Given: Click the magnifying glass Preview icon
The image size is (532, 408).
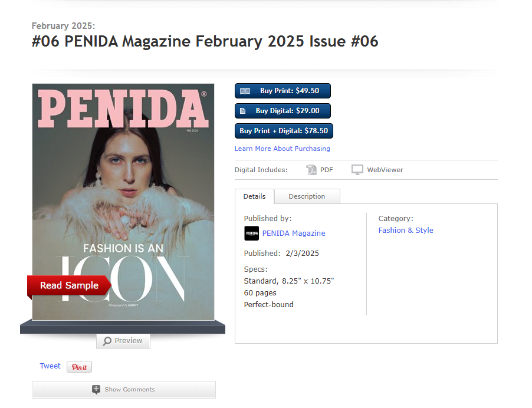Looking at the screenshot, I should pos(107,341).
